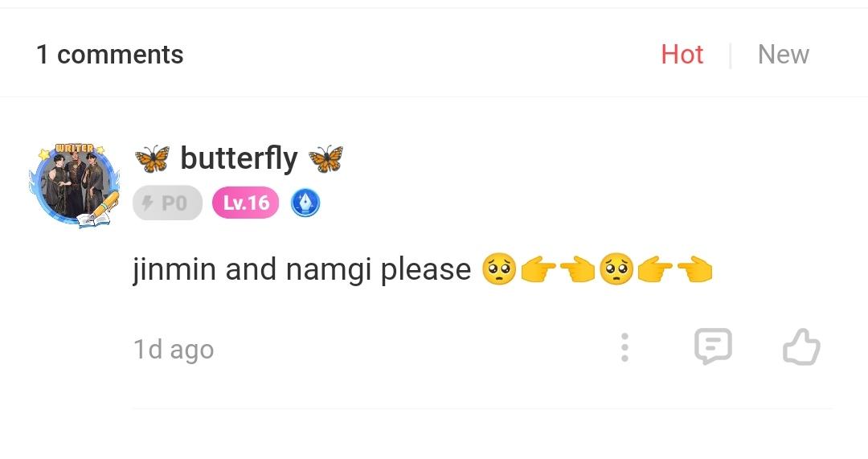The image size is (868, 459).
Task: Click the pencil and book avatar decoration
Action: coord(97,211)
